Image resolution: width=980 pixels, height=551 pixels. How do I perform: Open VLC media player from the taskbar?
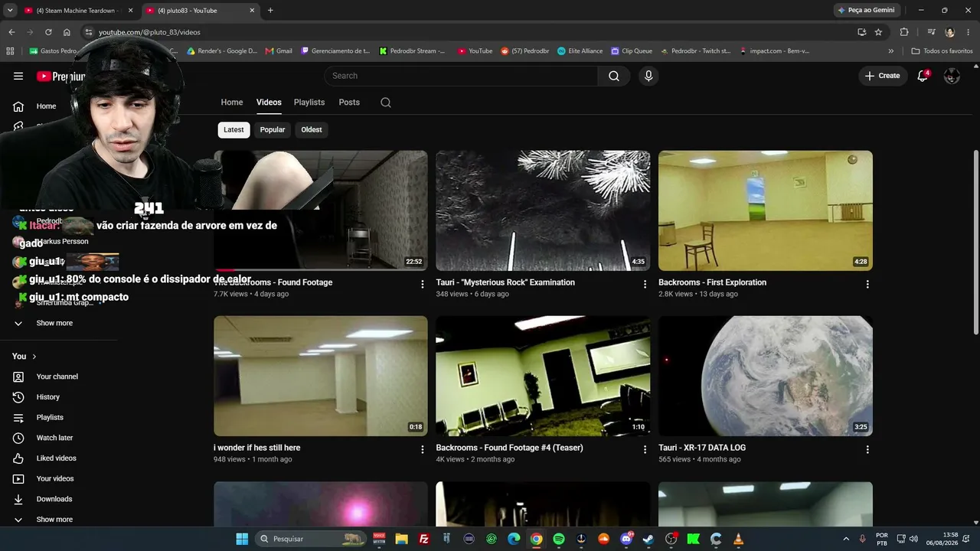[x=738, y=539]
